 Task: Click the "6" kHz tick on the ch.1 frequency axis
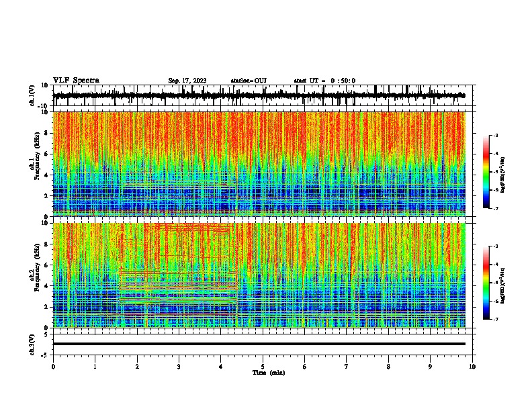coord(47,154)
